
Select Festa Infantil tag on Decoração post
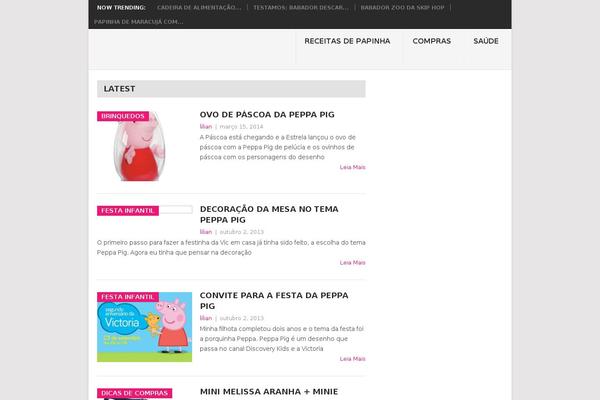[128, 211]
